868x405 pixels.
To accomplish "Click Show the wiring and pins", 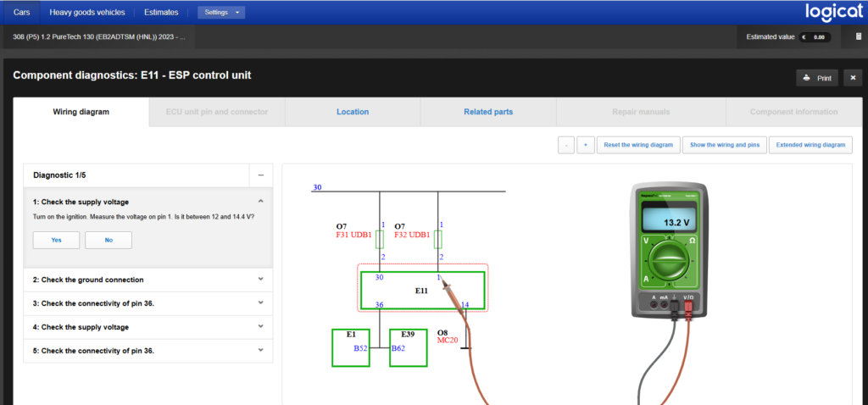I will (724, 146).
